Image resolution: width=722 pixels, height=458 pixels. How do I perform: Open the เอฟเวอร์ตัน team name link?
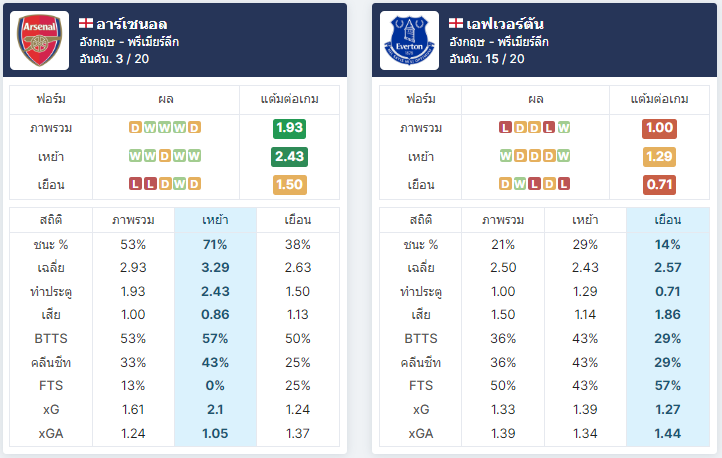[x=505, y=24]
